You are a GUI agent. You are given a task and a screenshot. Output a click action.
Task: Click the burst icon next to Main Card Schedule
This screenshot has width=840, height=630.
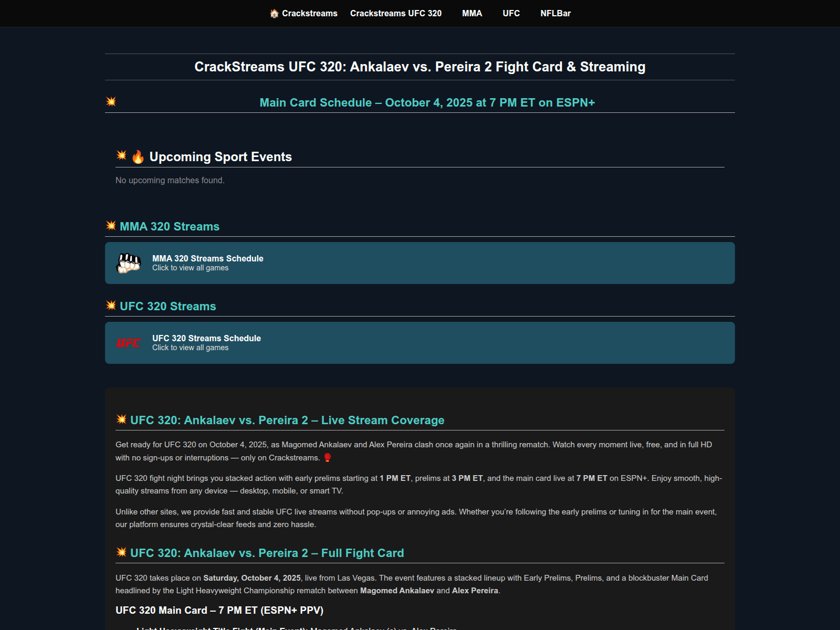(x=111, y=101)
